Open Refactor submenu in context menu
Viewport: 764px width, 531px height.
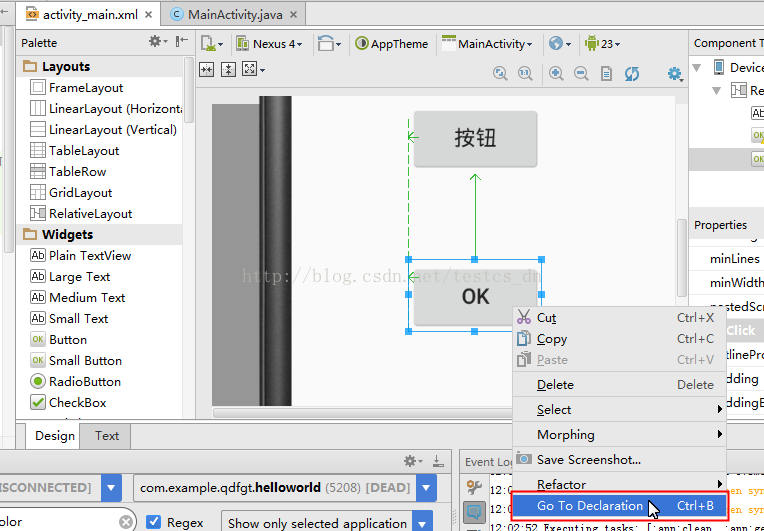(x=620, y=484)
